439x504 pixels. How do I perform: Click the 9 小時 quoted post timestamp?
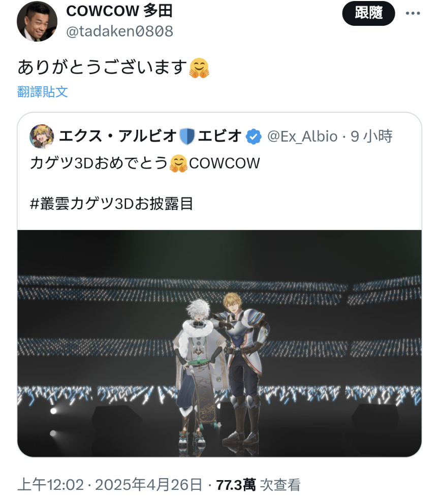pyautogui.click(x=371, y=137)
